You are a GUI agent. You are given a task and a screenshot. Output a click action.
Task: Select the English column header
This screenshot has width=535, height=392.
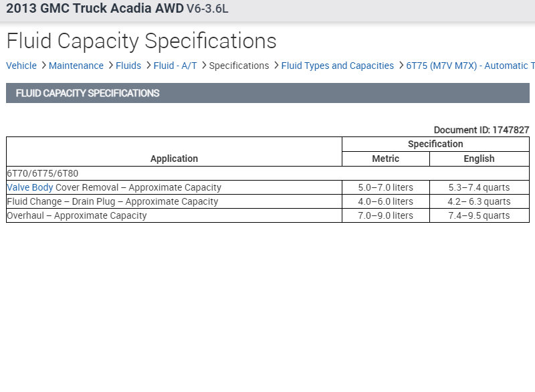(479, 159)
